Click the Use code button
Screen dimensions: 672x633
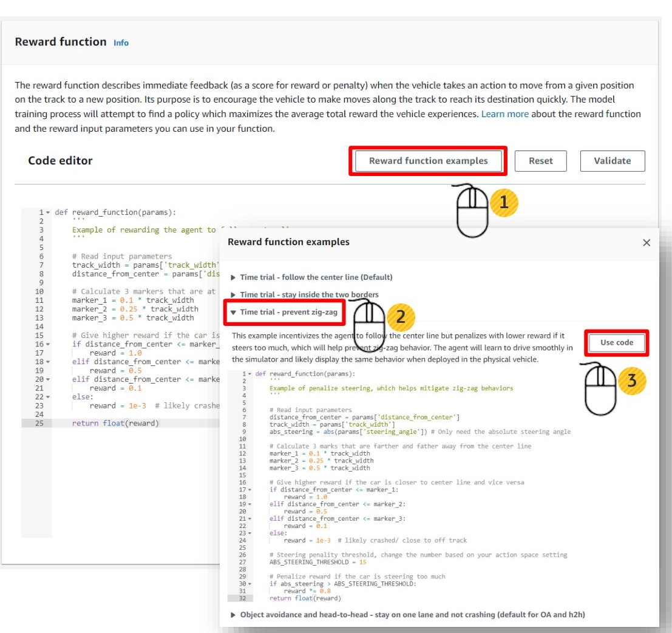point(617,343)
